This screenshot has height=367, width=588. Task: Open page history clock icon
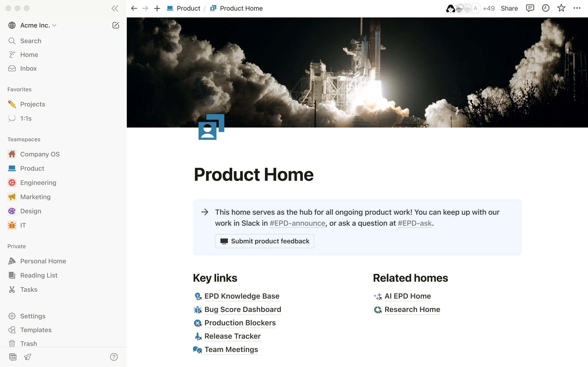point(546,8)
